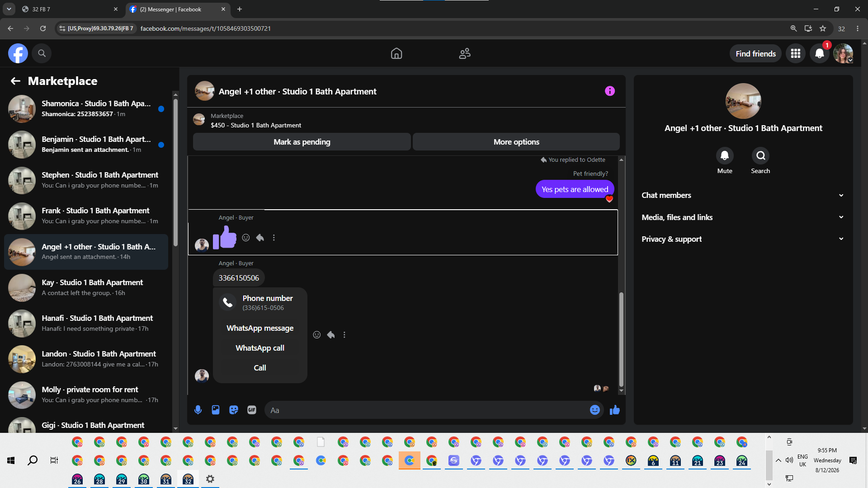Select the Messenger | Facebook tab
Screen dimensions: 868x488
coord(177,9)
